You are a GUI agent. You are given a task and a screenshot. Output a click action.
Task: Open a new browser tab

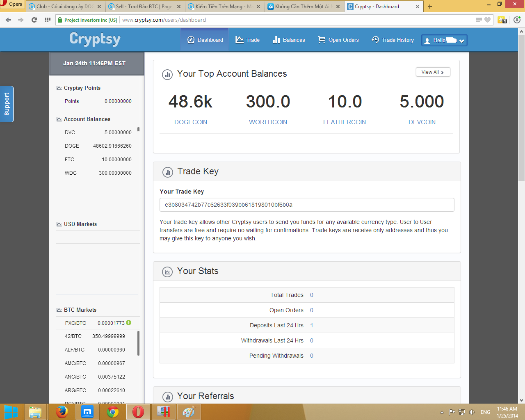click(430, 7)
